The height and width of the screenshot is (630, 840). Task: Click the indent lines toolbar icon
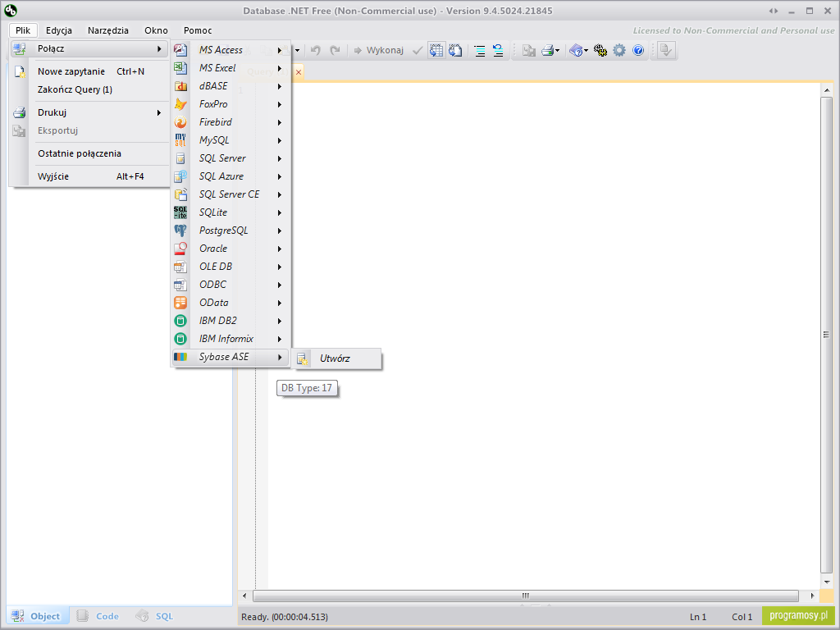(x=479, y=50)
